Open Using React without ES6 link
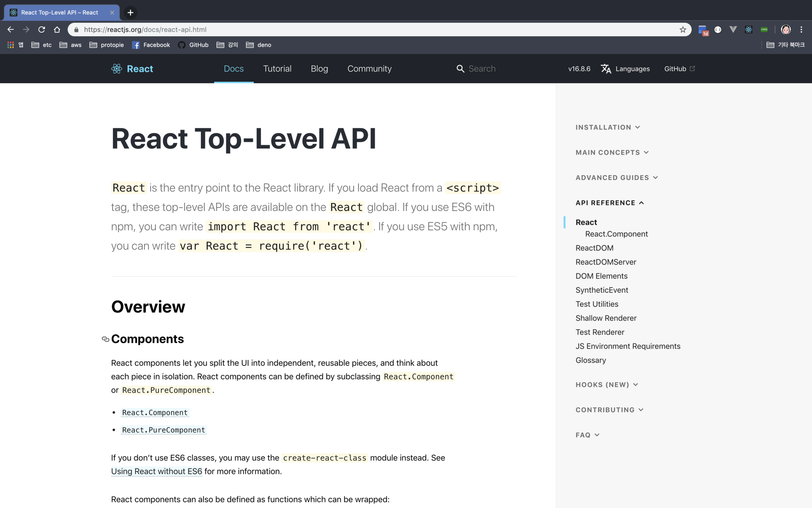The width and height of the screenshot is (812, 508). pos(156,471)
